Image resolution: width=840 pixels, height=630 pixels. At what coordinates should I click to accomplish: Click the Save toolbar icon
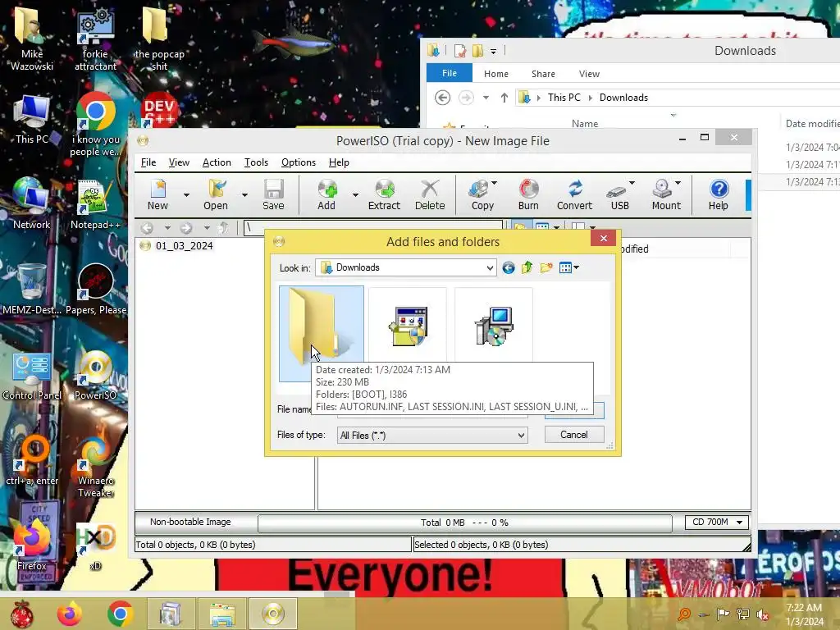coord(273,194)
